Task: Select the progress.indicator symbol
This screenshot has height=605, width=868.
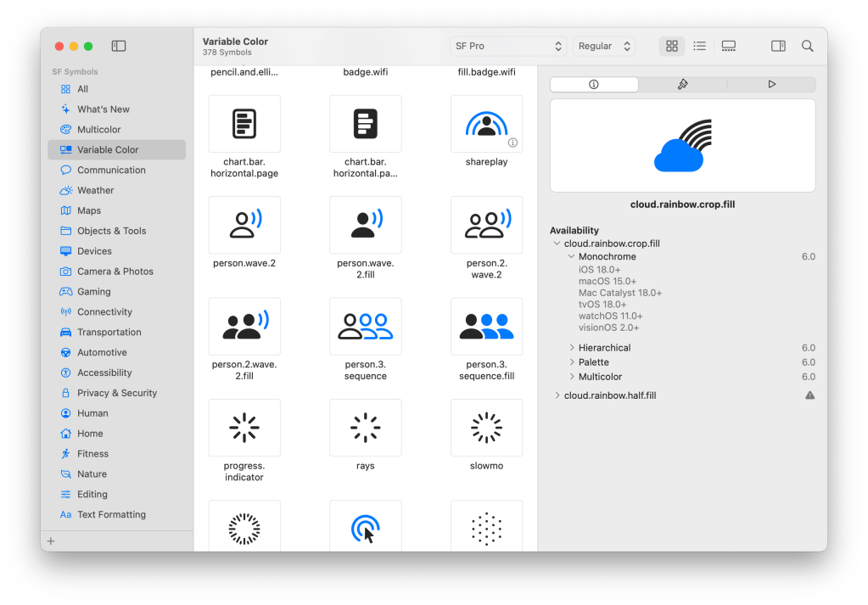Action: click(x=244, y=429)
